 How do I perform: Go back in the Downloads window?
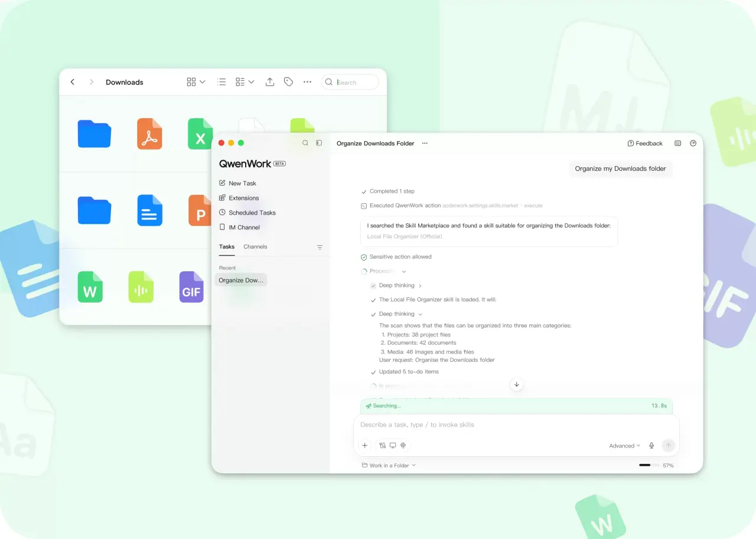click(73, 82)
